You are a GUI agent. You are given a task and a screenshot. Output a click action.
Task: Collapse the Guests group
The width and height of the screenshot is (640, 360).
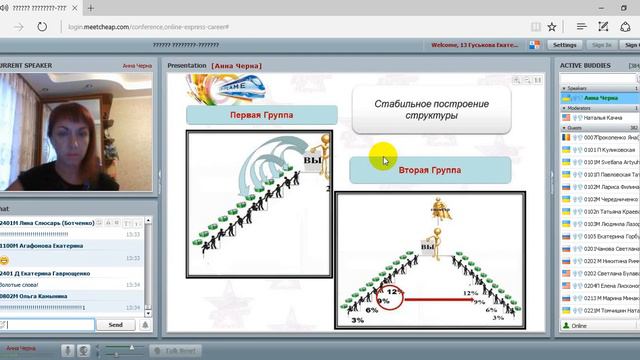tap(564, 128)
